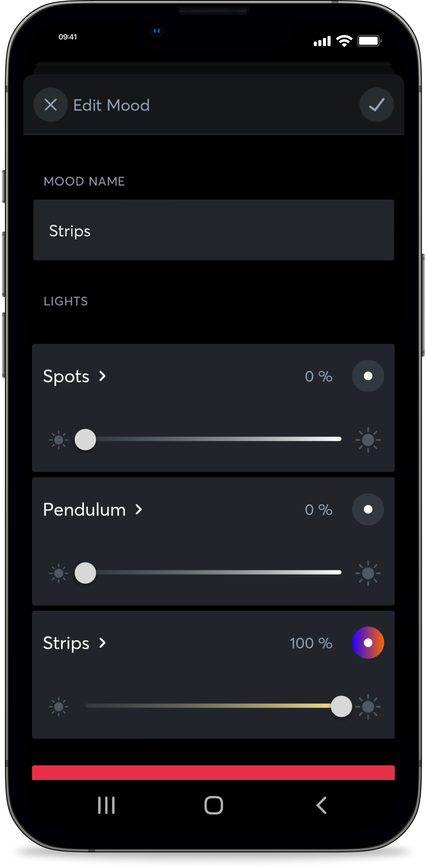Open Android recent apps button
Screen dimensions: 427x868
[x=106, y=805]
